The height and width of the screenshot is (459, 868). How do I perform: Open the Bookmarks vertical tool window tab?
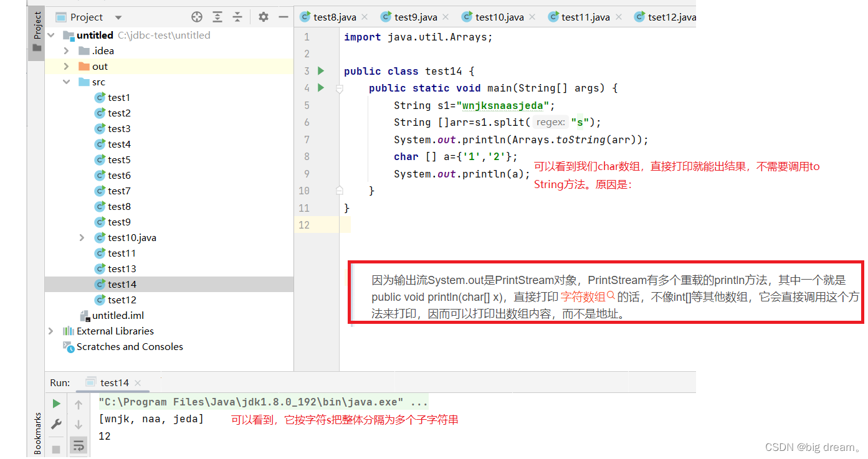point(37,433)
